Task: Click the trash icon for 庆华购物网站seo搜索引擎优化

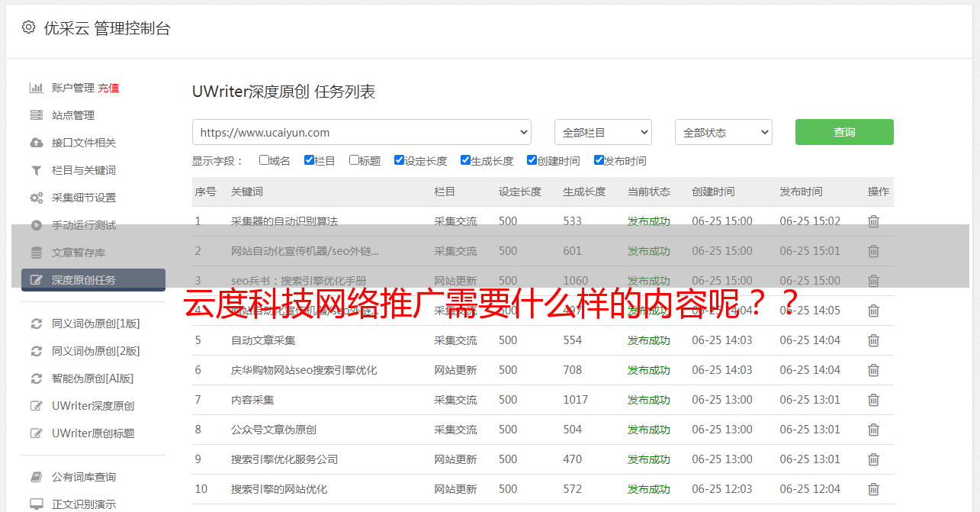Action: point(874,370)
